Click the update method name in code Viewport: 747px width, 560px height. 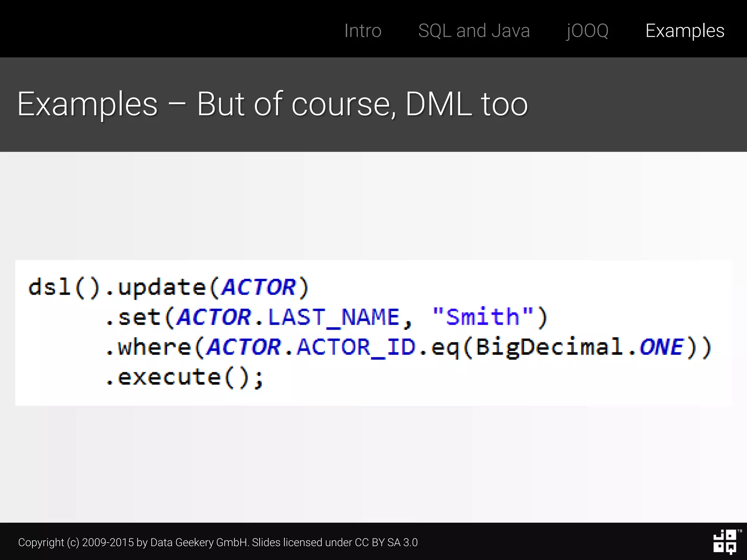162,287
